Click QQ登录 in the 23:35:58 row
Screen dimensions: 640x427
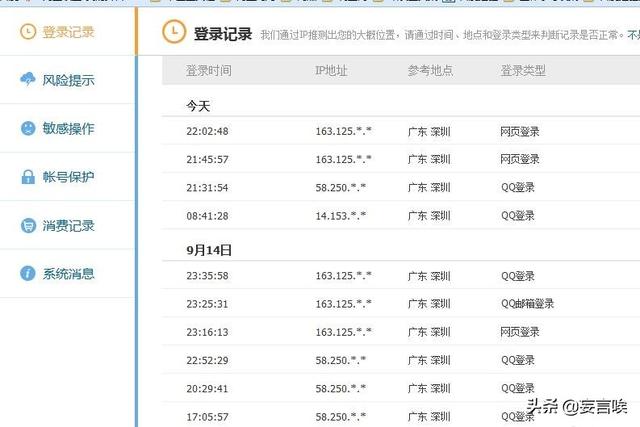(518, 276)
